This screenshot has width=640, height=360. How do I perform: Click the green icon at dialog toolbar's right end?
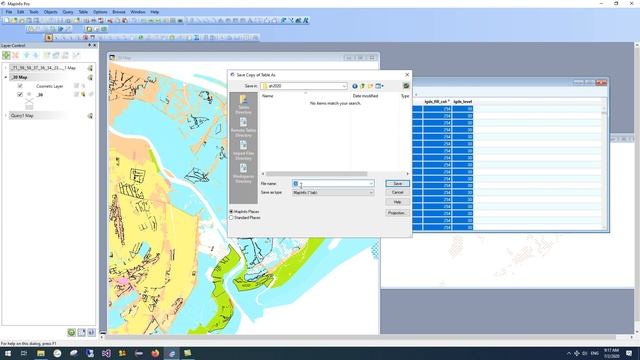406,86
